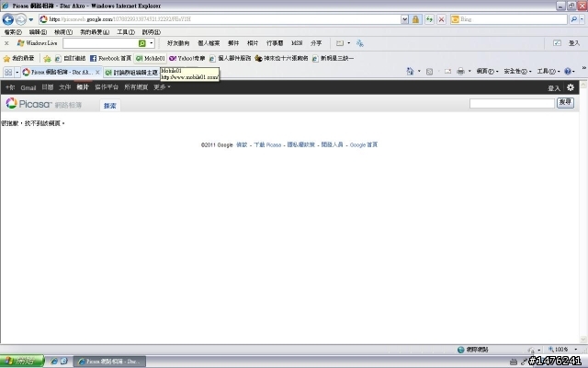Click the browser Forward arrow button
Screen dimensions: 588x368
(21, 19)
